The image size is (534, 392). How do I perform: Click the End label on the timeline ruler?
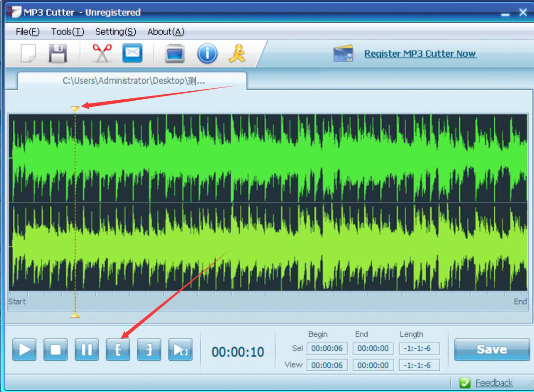(x=520, y=301)
